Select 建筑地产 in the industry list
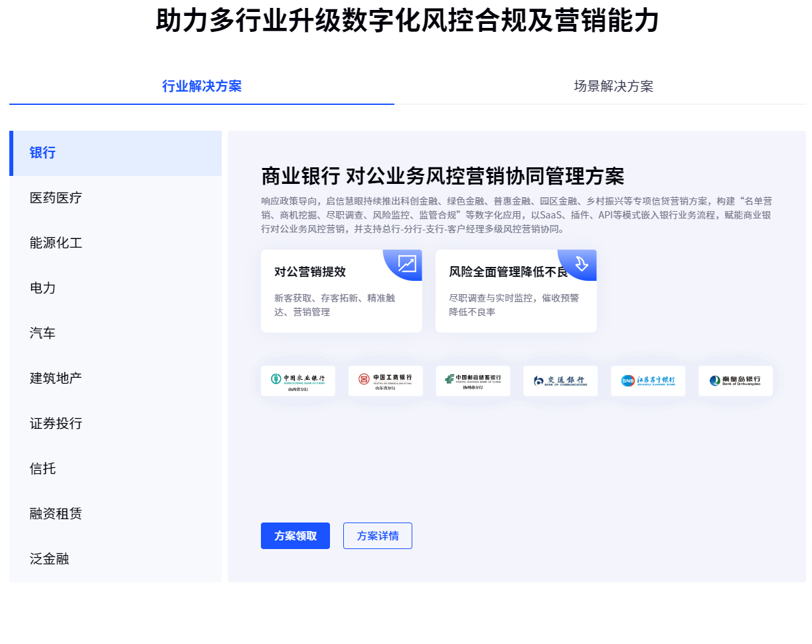Image resolution: width=812 pixels, height=644 pixels. [x=116, y=379]
